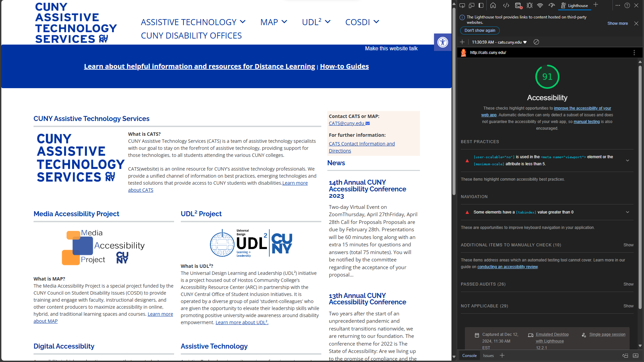Open CATS Contact Information and Directions
This screenshot has width=644, height=362.
coord(362,147)
